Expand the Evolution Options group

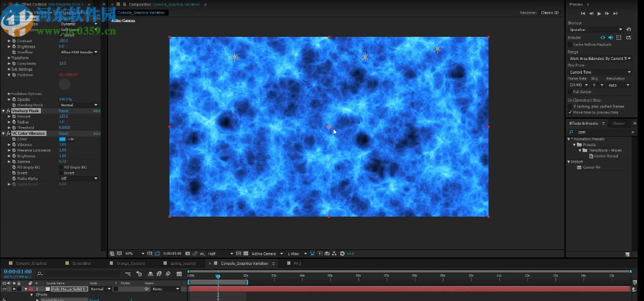click(x=9, y=94)
